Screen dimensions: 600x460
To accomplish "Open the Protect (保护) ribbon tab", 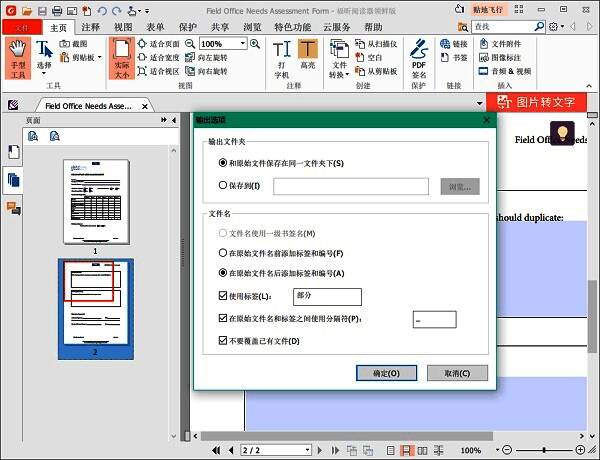I will point(188,27).
